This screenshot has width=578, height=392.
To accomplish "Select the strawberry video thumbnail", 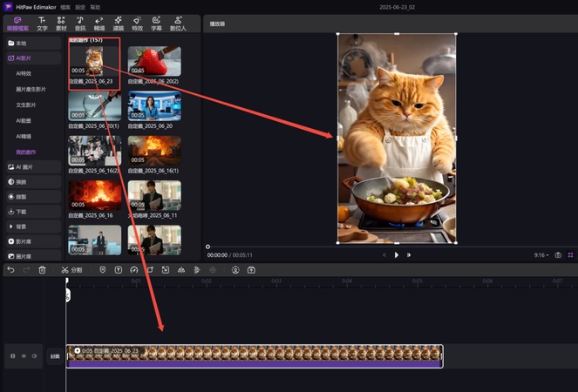I will [154, 62].
